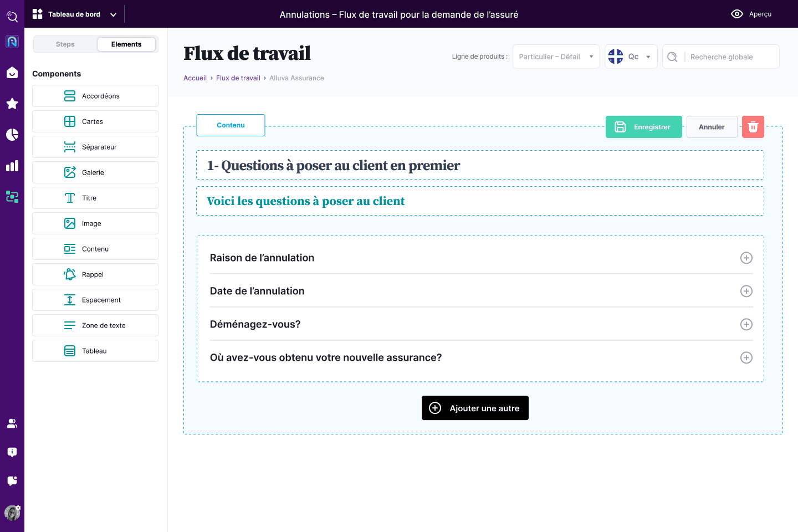Image resolution: width=798 pixels, height=532 pixels.
Task: Open the Particulier – Détail dropdown
Action: 556,57
